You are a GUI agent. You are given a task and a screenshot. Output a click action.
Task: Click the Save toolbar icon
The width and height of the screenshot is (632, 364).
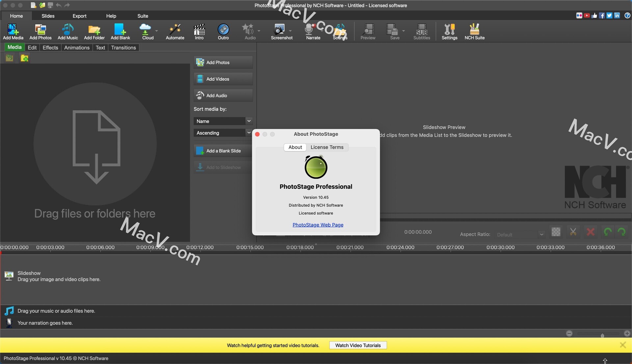(392, 32)
